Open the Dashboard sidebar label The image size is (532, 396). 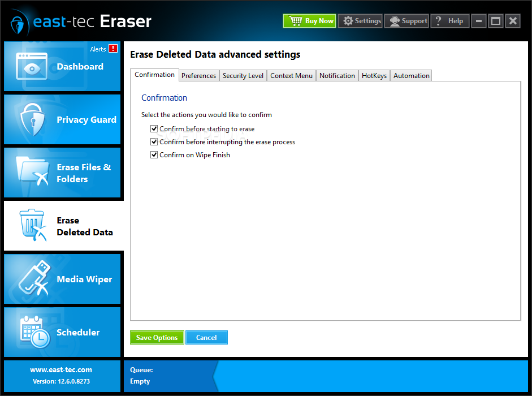(80, 66)
